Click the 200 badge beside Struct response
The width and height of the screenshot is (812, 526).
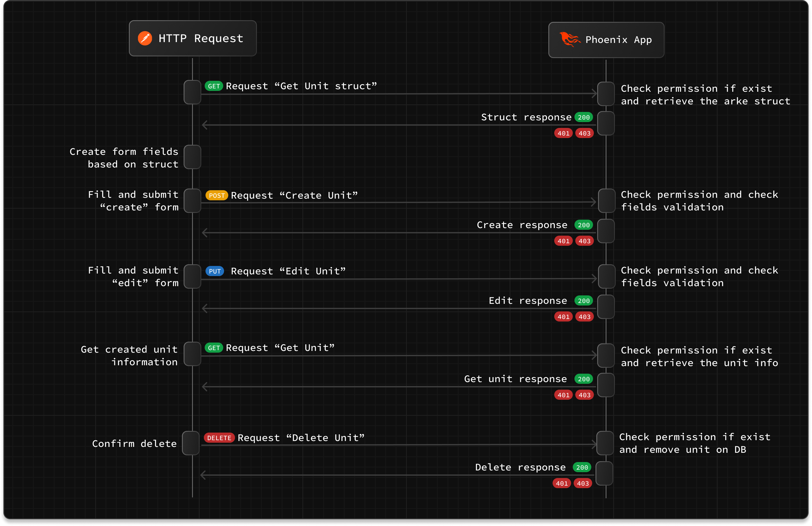[583, 117]
